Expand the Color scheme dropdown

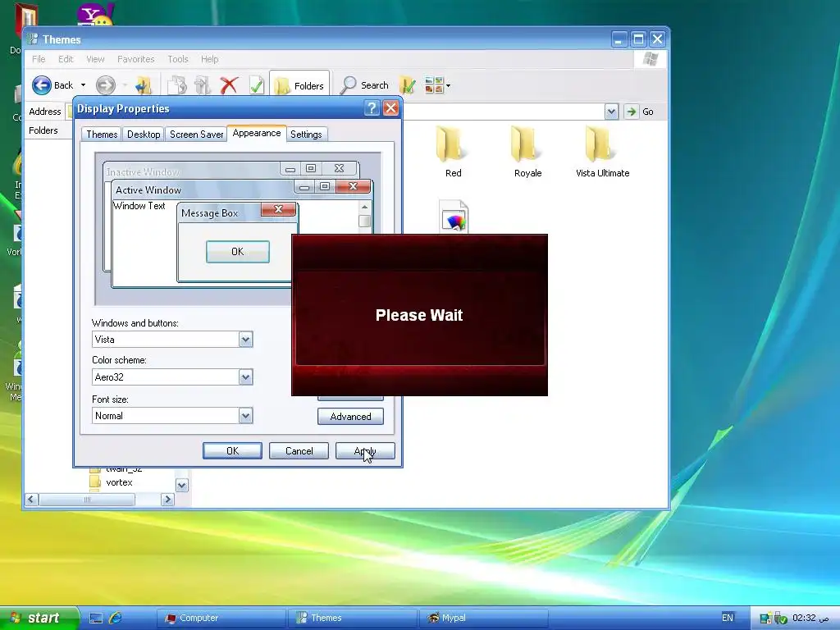point(245,377)
